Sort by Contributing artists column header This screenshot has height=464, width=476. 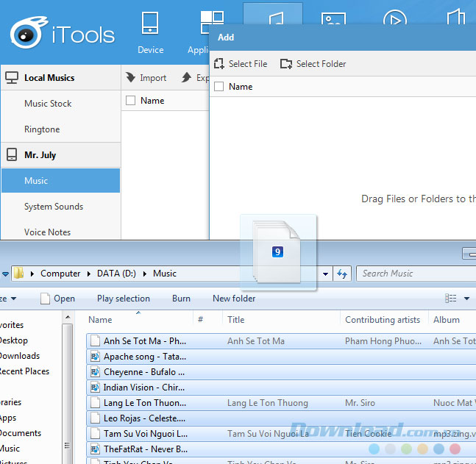pyautogui.click(x=382, y=320)
